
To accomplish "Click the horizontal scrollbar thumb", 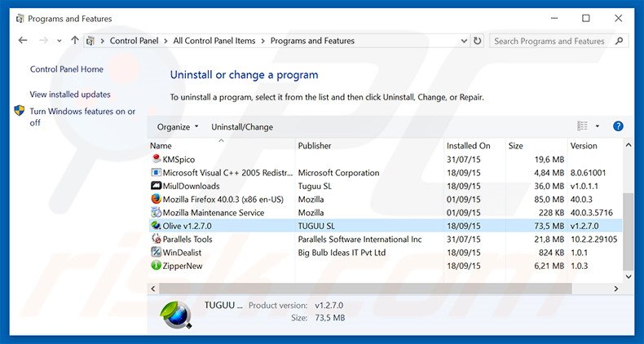I will coord(365,289).
